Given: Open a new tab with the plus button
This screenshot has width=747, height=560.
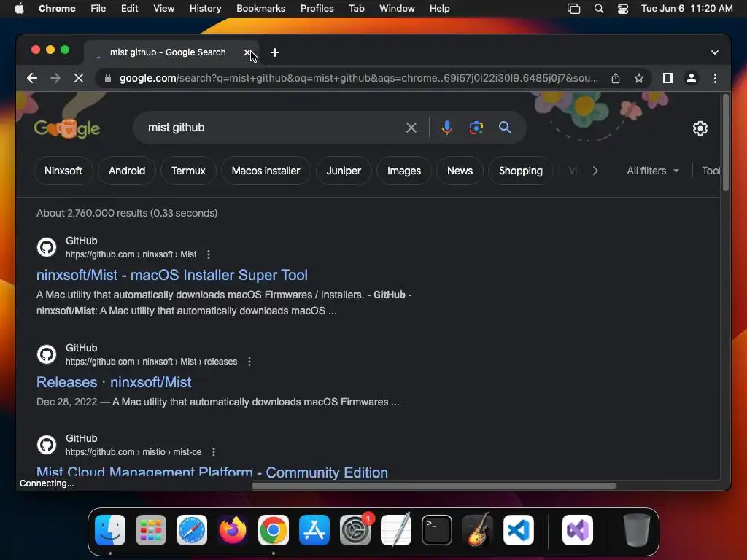Looking at the screenshot, I should 275,52.
